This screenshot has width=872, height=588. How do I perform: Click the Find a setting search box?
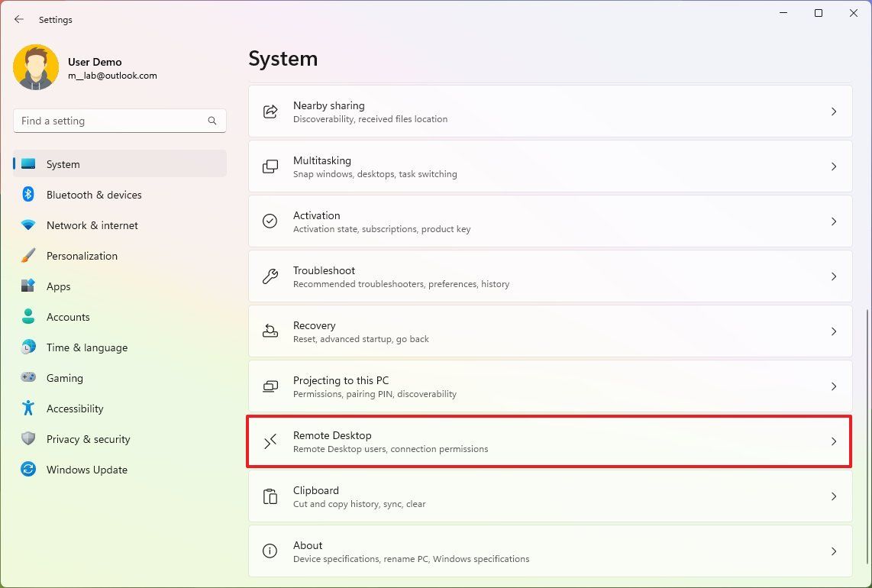(119, 121)
